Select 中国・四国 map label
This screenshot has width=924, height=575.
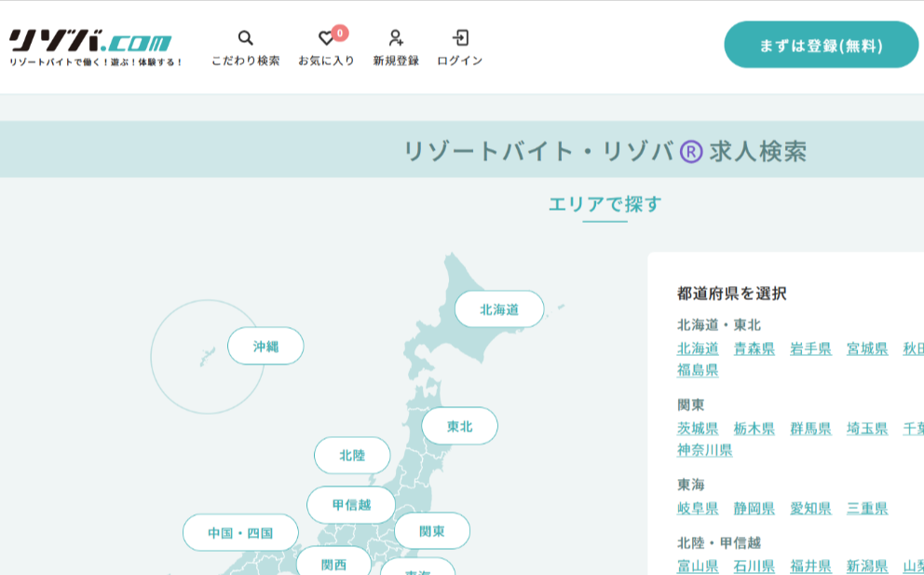point(240,533)
